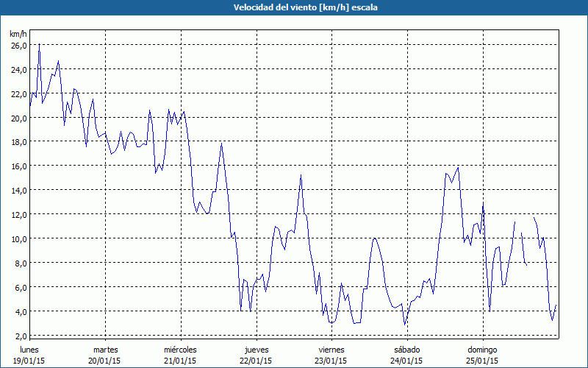Select the 25/01/15 date label
The width and height of the screenshot is (588, 368).
[x=481, y=361]
